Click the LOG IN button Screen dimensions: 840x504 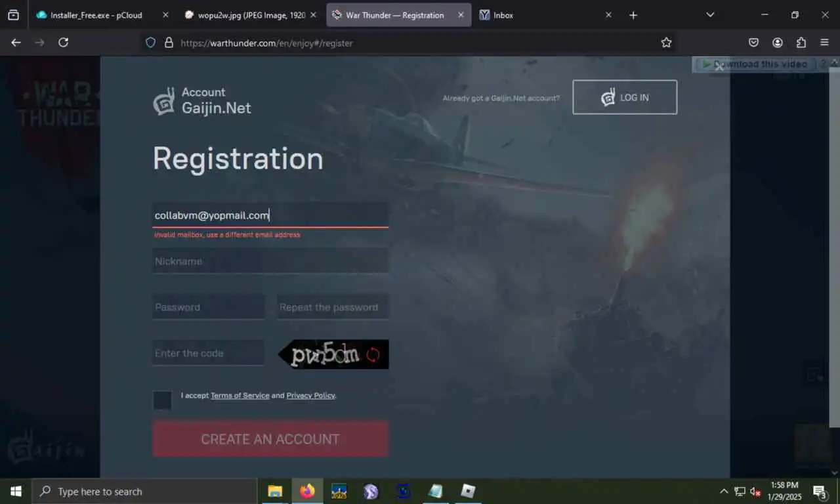click(625, 97)
